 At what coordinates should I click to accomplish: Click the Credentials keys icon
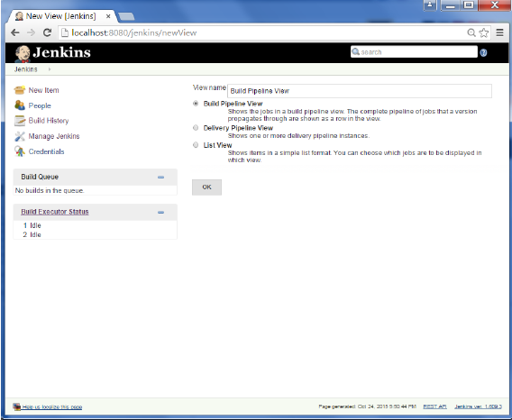click(20, 151)
